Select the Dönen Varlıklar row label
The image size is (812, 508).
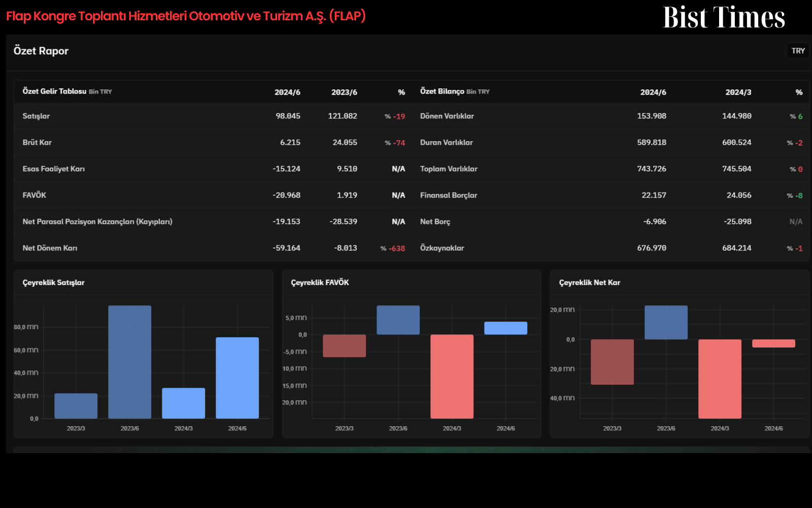[x=447, y=116]
